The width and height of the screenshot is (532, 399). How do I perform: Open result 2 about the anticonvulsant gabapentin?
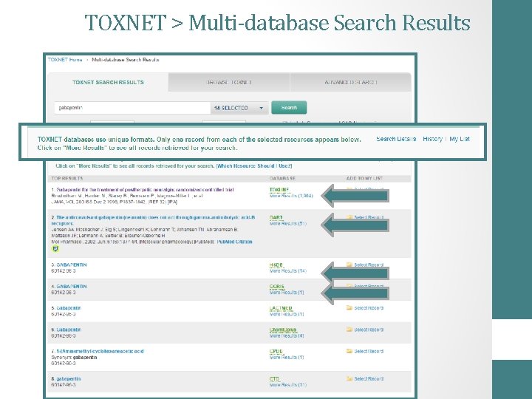coord(153,220)
